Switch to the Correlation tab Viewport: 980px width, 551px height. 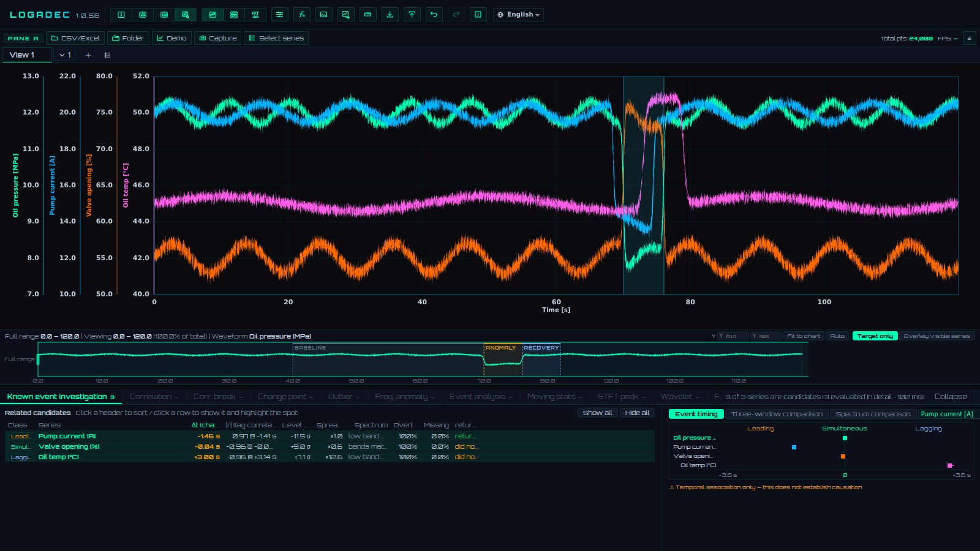click(x=154, y=397)
